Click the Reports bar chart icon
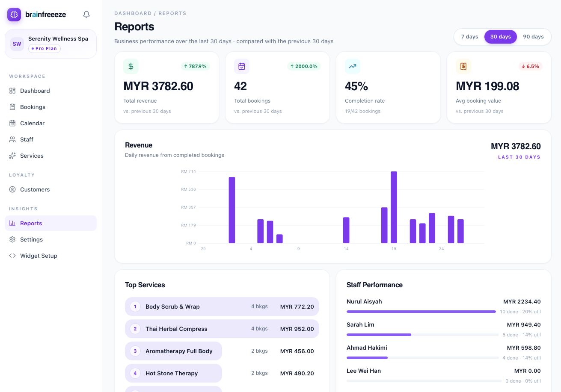 tap(12, 223)
